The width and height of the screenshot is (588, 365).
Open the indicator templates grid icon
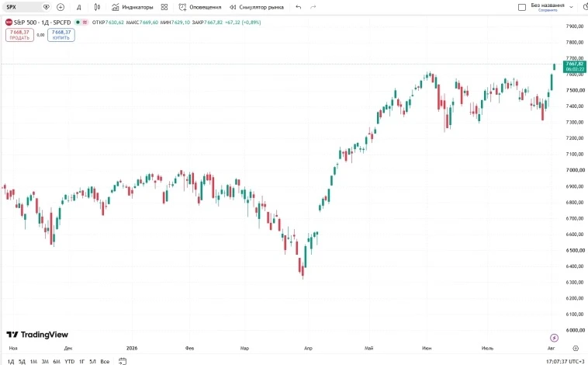point(164,7)
